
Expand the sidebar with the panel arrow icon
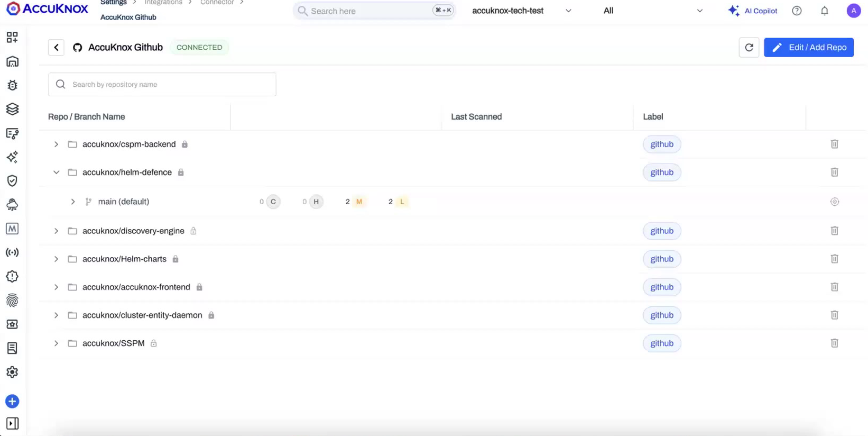12,423
